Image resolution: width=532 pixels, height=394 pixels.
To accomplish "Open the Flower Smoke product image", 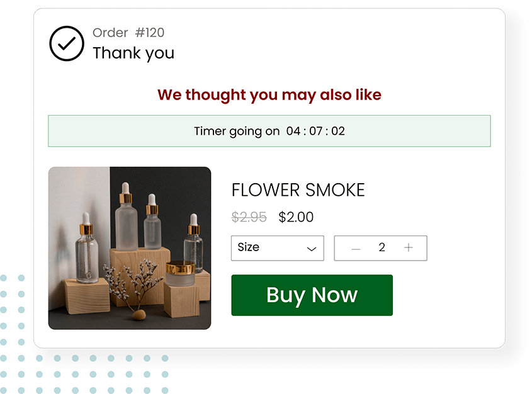I will coord(130,248).
